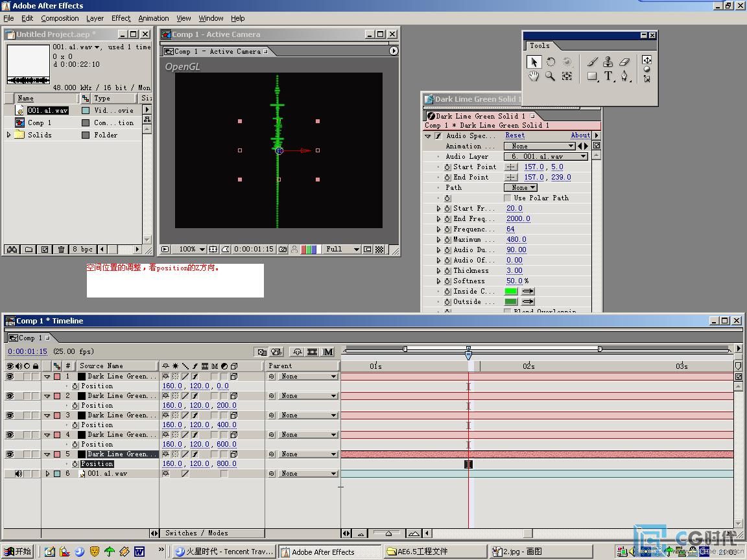This screenshot has width=747, height=560.
Task: Open Path dropdown set to None
Action: coord(520,187)
